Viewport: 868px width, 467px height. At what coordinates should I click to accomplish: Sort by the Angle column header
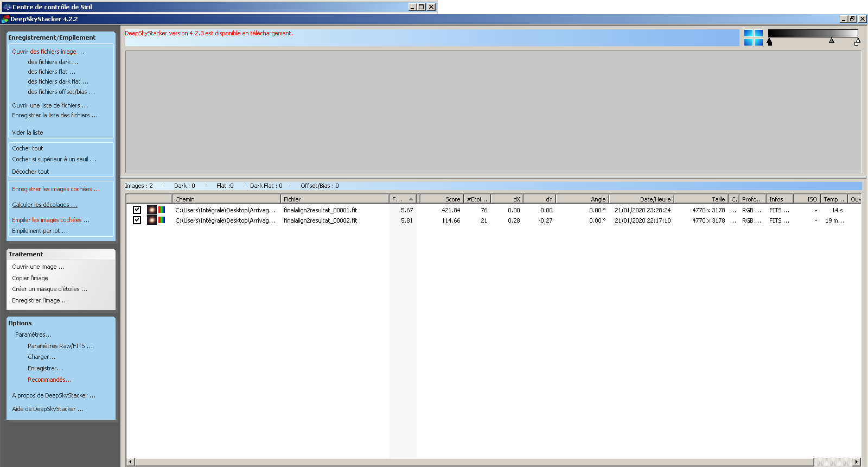(x=582, y=199)
